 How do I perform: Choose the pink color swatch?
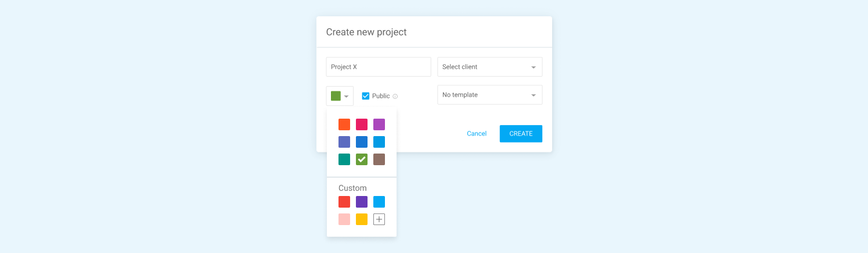362,124
